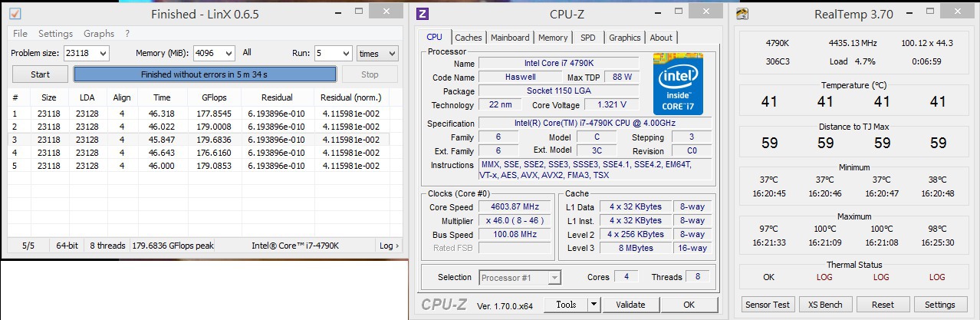Image resolution: width=980 pixels, height=320 pixels.
Task: Click the OK button in CPU-Z
Action: [x=689, y=305]
